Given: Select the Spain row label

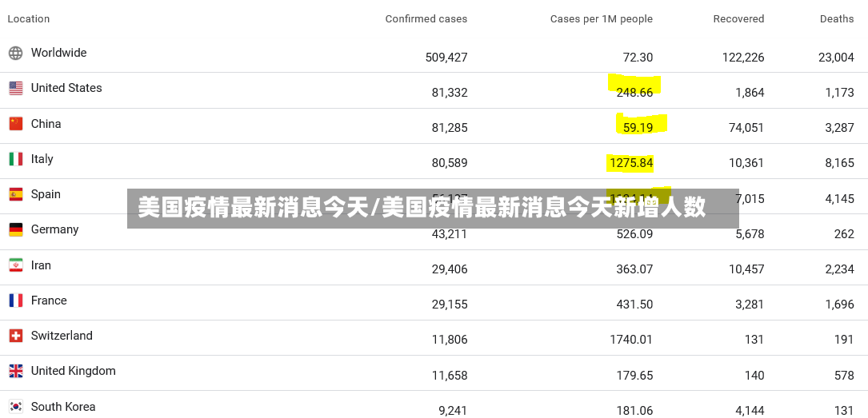Looking at the screenshot, I should tap(46, 194).
